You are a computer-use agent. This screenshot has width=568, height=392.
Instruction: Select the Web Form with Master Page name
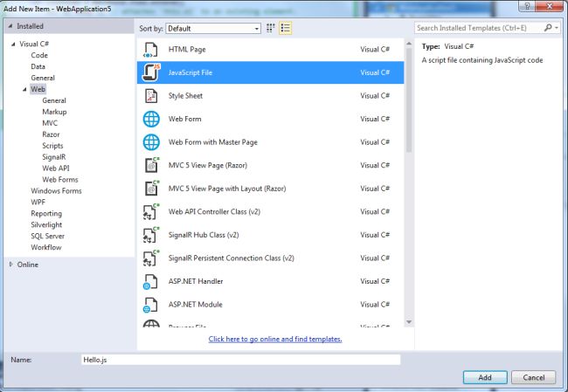pyautogui.click(x=213, y=142)
